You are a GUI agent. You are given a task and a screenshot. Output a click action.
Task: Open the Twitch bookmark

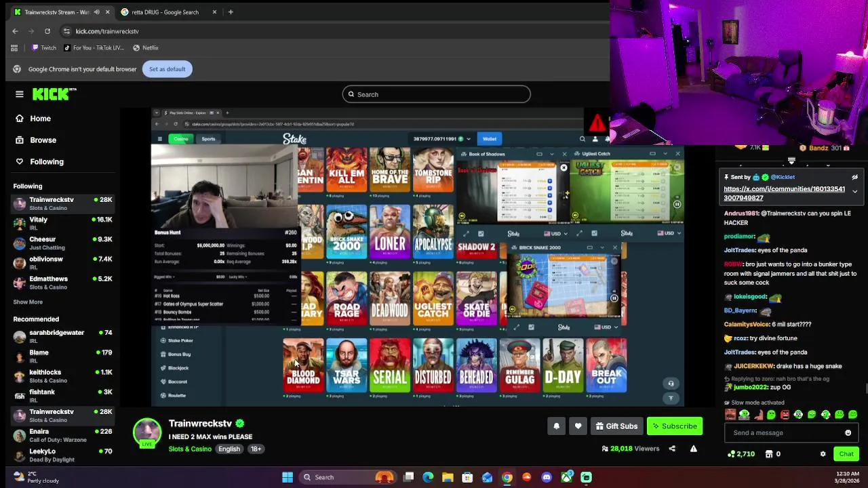[44, 48]
